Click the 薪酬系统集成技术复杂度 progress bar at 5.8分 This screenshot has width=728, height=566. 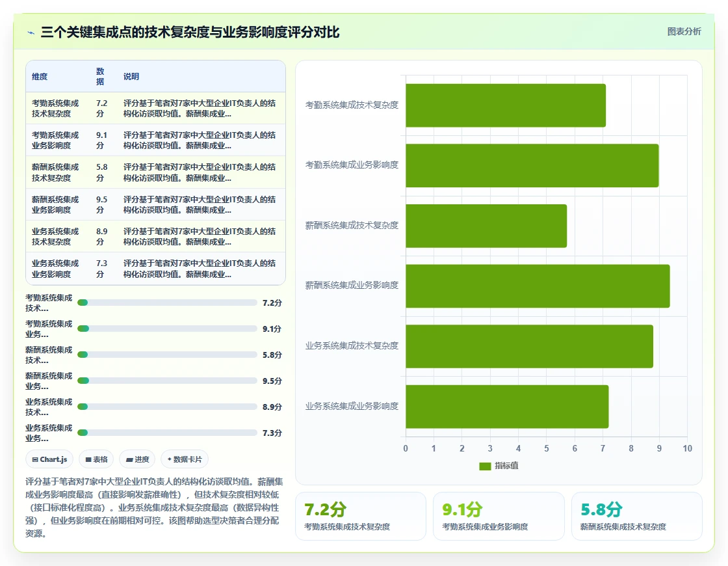pos(167,355)
